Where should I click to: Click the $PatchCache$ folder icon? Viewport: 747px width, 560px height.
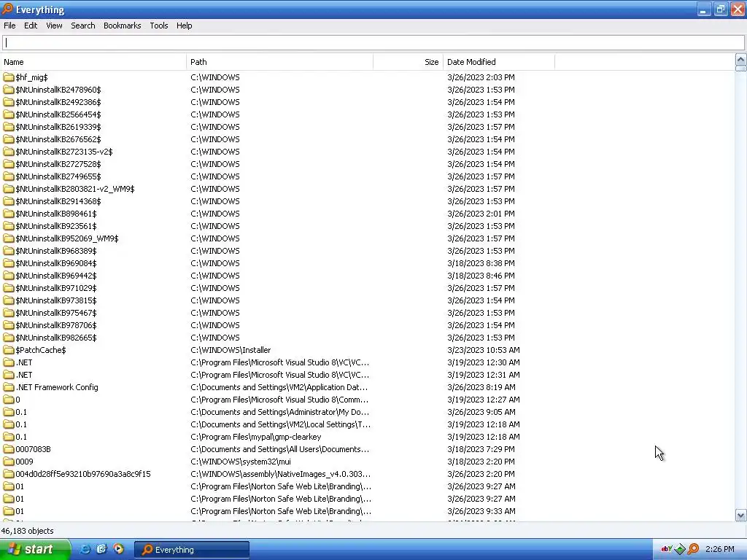pyautogui.click(x=9, y=350)
